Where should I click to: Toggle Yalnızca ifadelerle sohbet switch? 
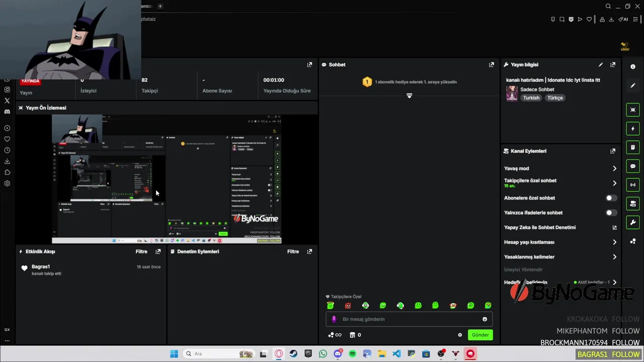(x=611, y=213)
